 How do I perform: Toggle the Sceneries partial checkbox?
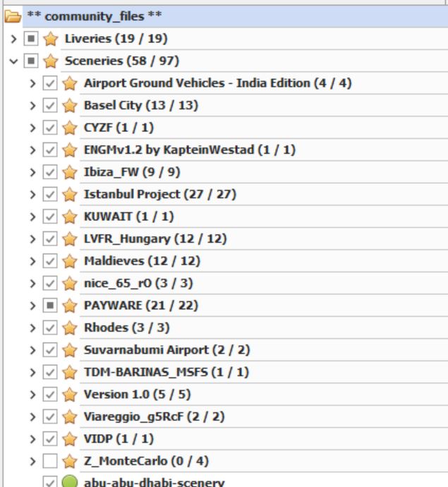click(x=31, y=61)
